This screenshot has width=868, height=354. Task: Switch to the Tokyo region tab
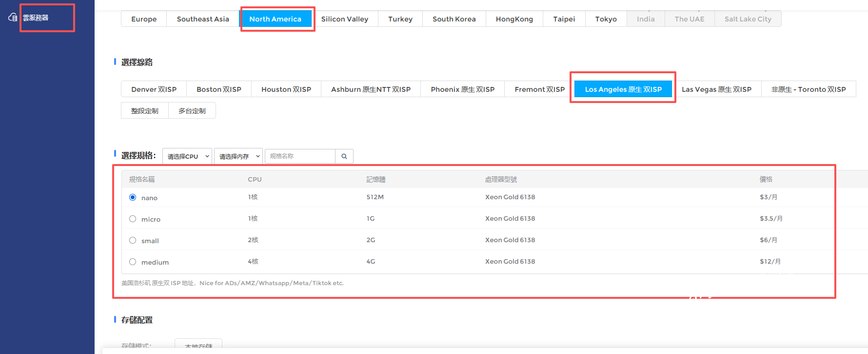point(606,19)
